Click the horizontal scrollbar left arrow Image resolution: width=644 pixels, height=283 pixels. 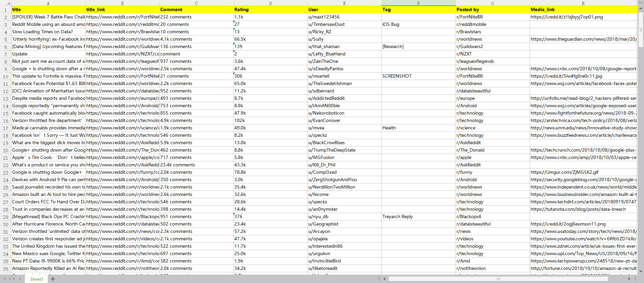384,279
